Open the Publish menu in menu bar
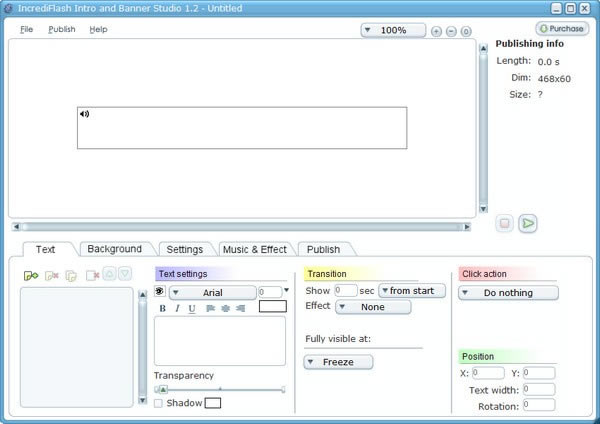This screenshot has height=424, width=600. (x=62, y=29)
